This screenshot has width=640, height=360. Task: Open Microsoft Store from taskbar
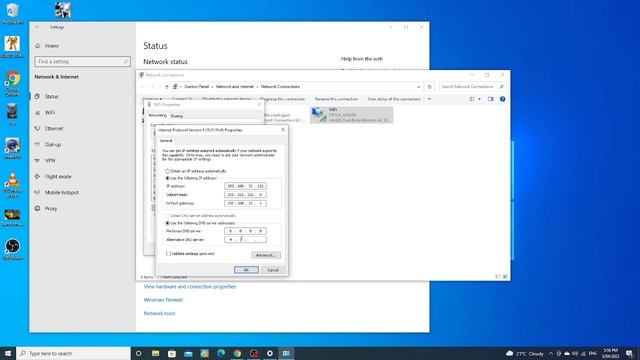point(172,353)
